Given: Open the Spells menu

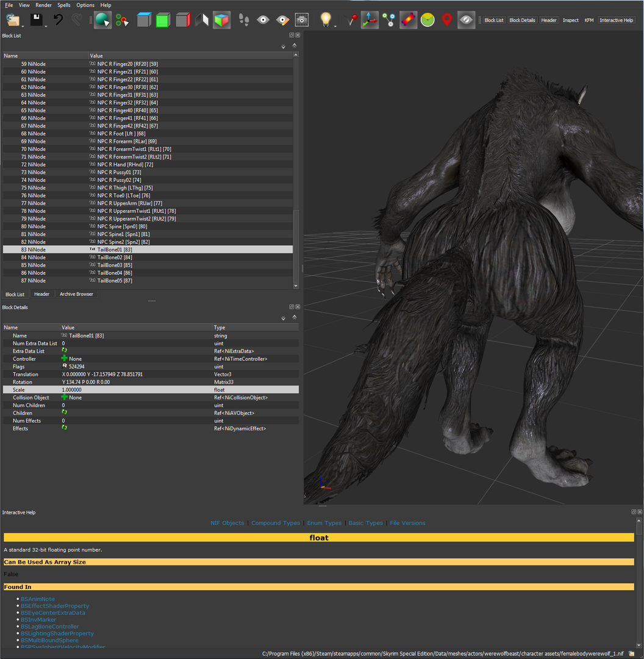Looking at the screenshot, I should [64, 5].
